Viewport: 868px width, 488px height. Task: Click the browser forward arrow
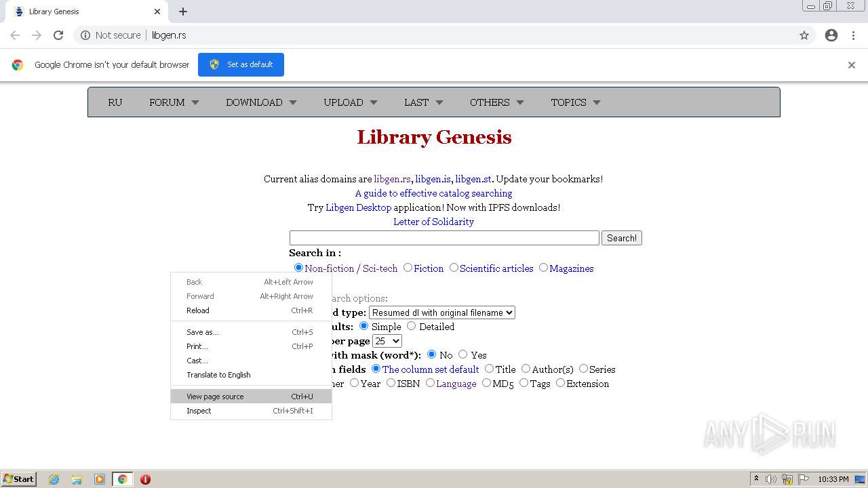coord(37,35)
